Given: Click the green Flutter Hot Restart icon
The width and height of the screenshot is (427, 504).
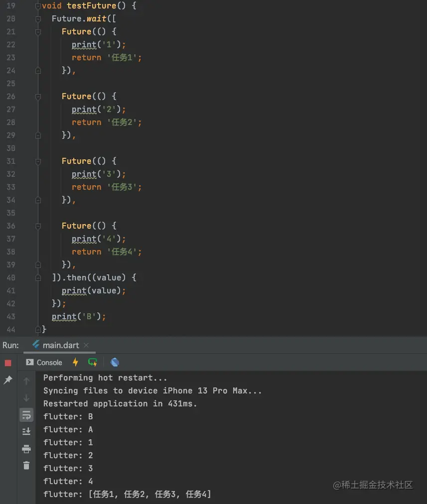Looking at the screenshot, I should click(93, 362).
